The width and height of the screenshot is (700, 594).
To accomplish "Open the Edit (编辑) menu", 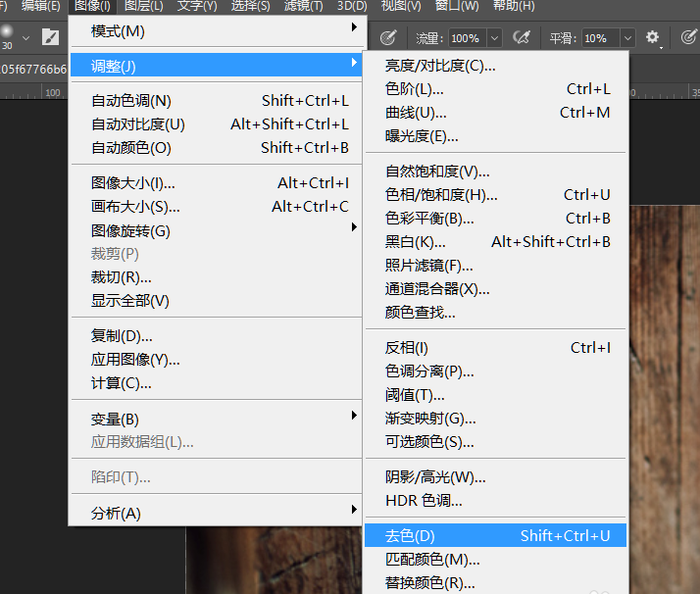I will 40,6.
